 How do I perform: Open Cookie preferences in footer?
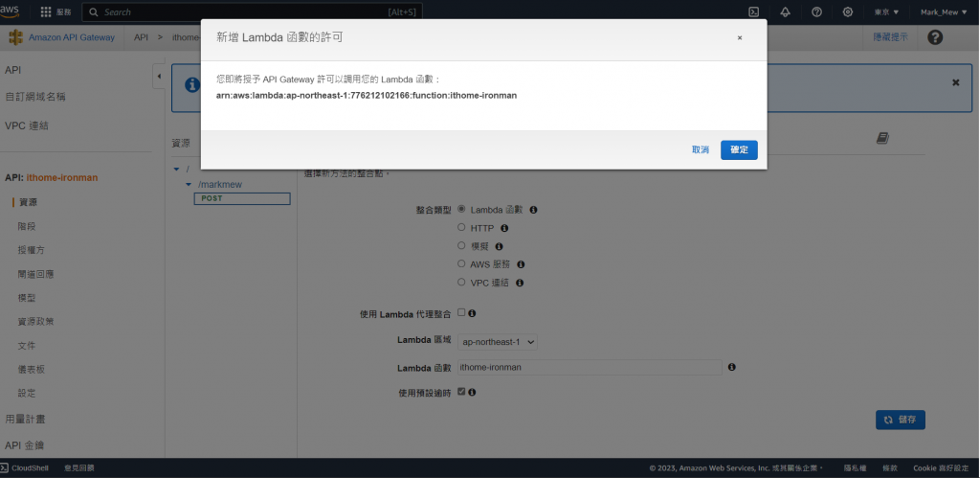tap(942, 468)
